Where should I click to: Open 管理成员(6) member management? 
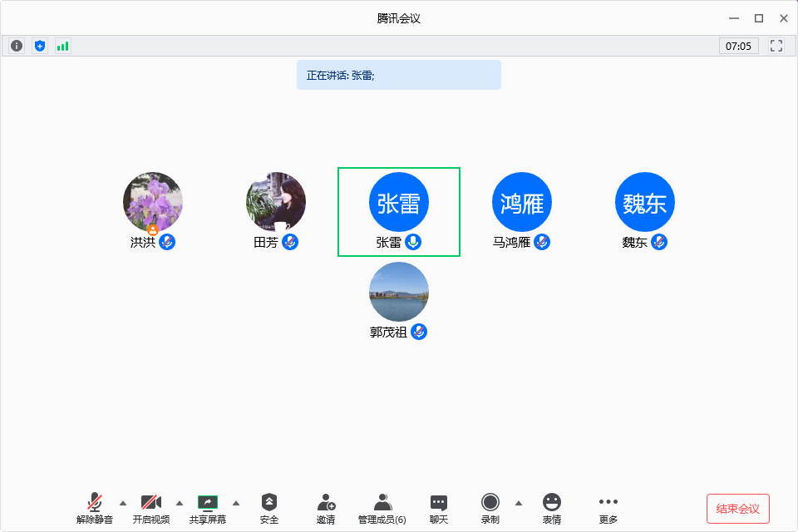pos(382,507)
